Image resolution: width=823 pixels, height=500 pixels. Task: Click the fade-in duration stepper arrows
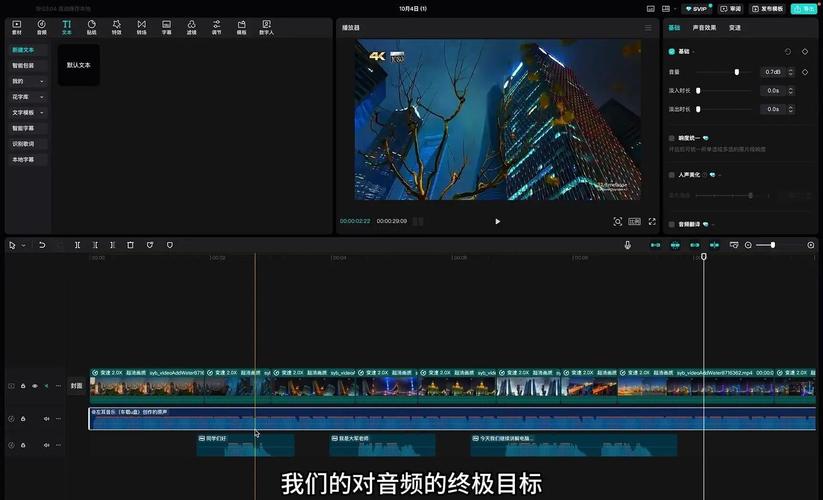(791, 91)
